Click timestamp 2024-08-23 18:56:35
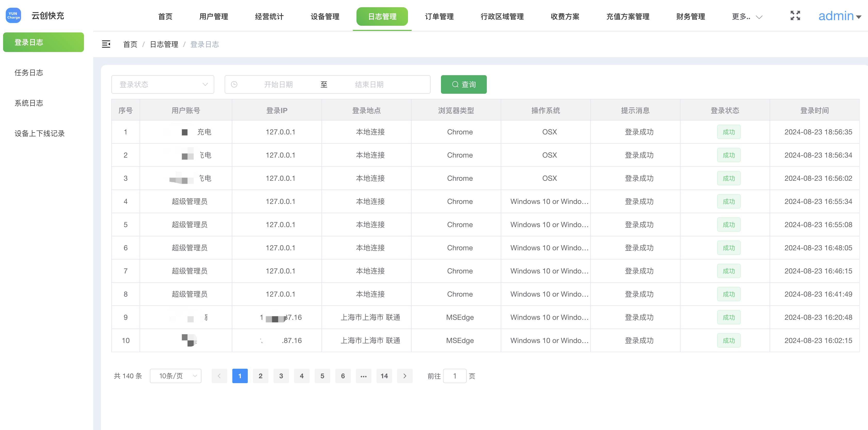868x430 pixels. (818, 132)
